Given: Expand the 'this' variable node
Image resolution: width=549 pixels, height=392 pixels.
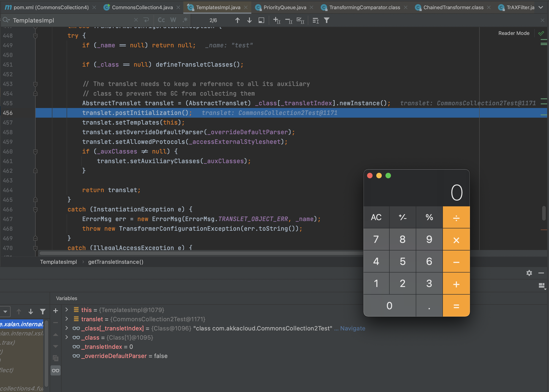Looking at the screenshot, I should click(x=67, y=310).
